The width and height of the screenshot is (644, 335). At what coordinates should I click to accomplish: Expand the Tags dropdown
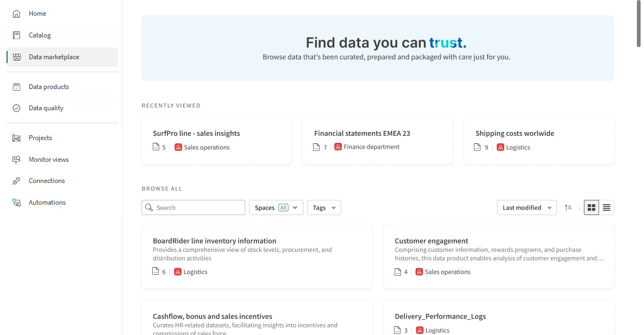[324, 207]
